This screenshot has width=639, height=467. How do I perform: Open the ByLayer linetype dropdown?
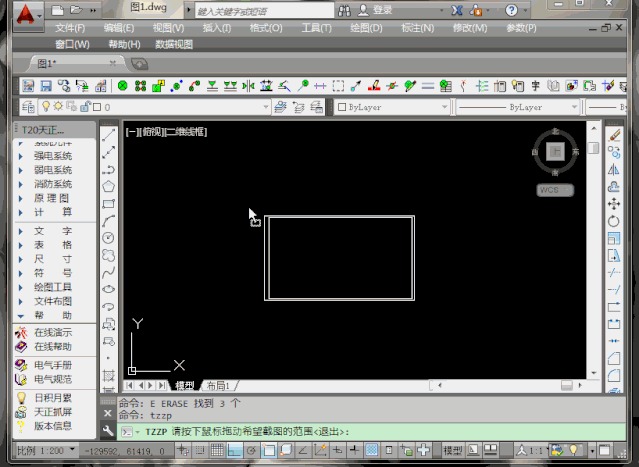click(x=574, y=107)
